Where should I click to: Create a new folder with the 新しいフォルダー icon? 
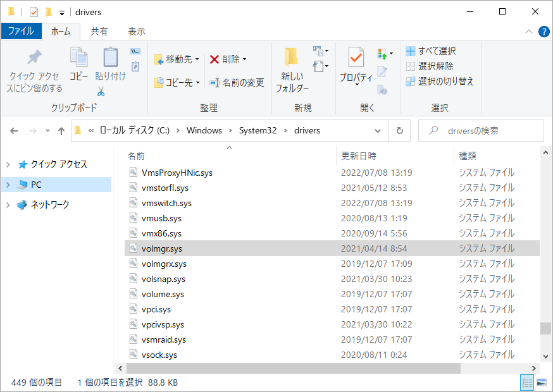point(291,57)
